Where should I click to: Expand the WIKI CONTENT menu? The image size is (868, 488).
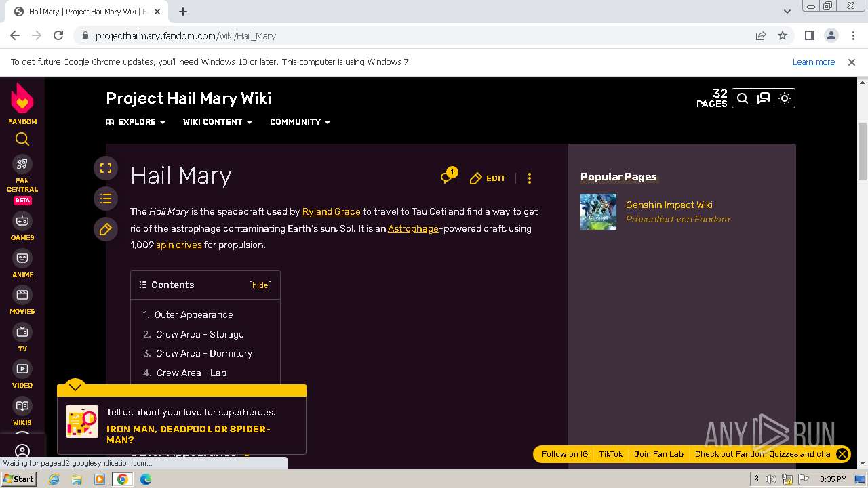tap(218, 122)
